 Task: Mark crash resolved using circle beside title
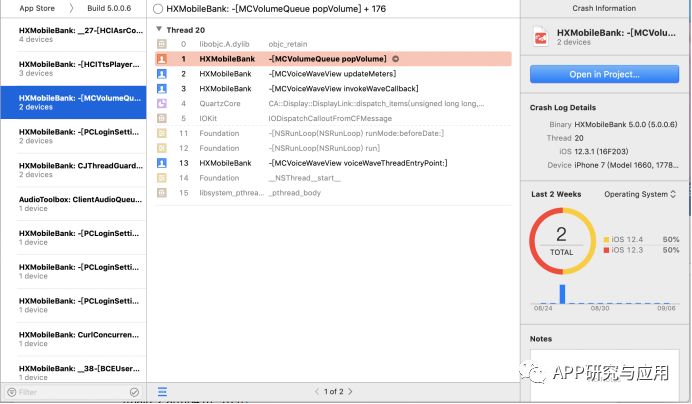(x=158, y=9)
